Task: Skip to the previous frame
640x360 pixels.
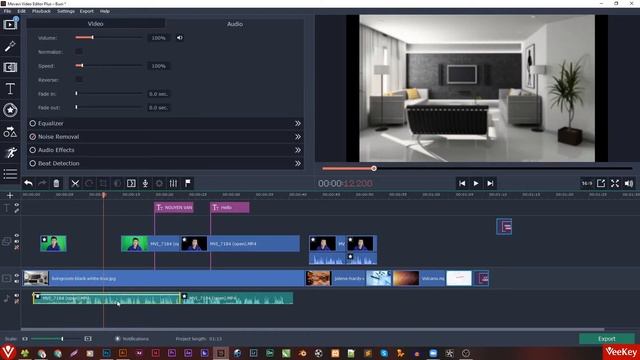Action: tap(462, 184)
